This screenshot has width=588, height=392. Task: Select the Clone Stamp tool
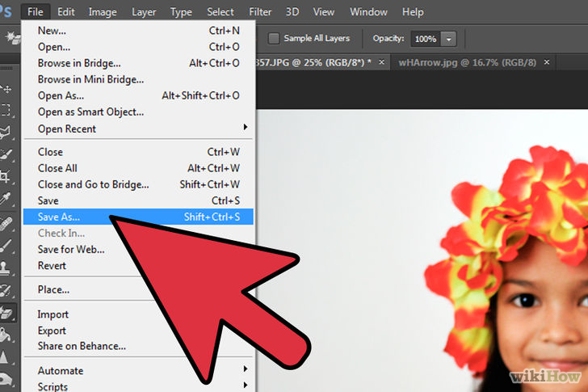(5, 268)
